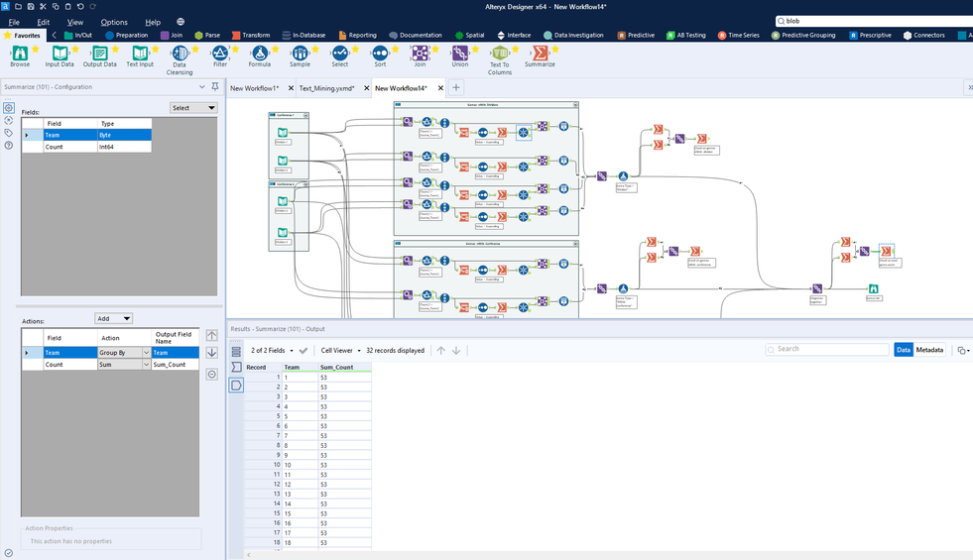This screenshot has height=560, width=973.
Task: Select the Browse tool in Favorites
Action: pos(20,56)
